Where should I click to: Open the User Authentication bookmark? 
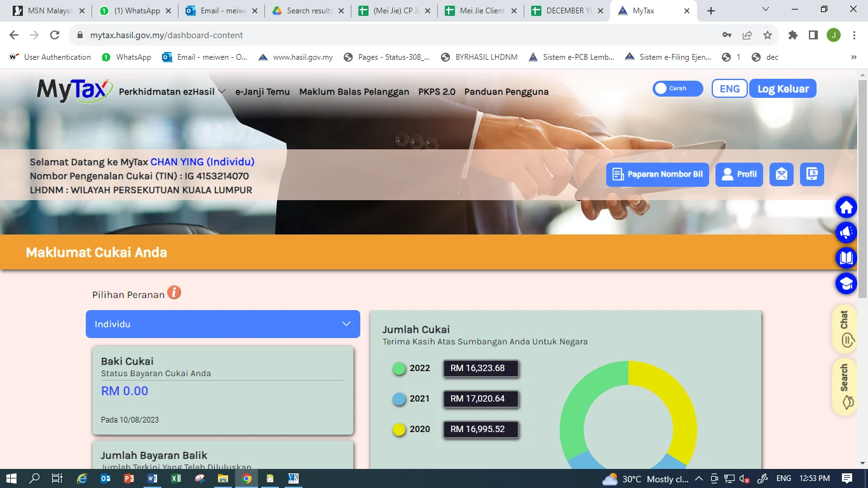pos(50,57)
